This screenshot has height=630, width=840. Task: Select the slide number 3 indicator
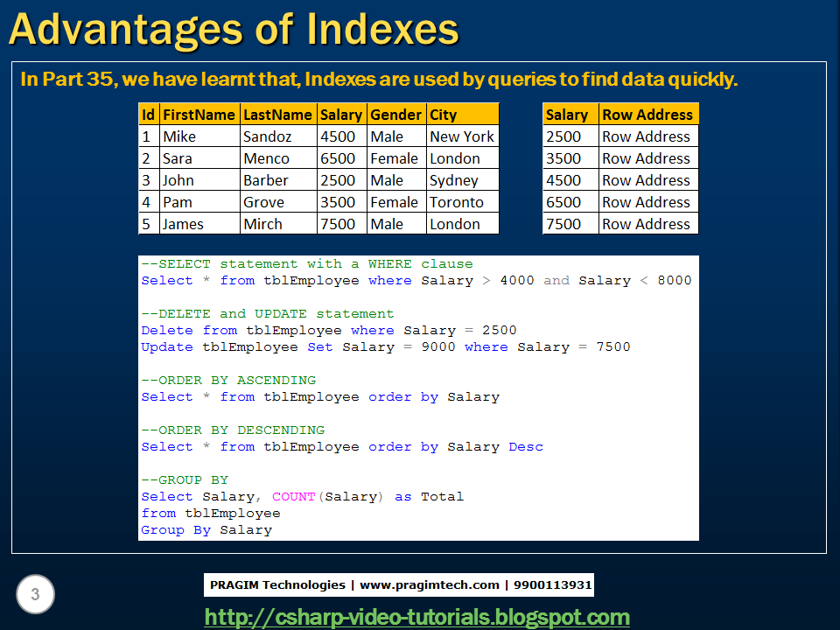tap(35, 594)
